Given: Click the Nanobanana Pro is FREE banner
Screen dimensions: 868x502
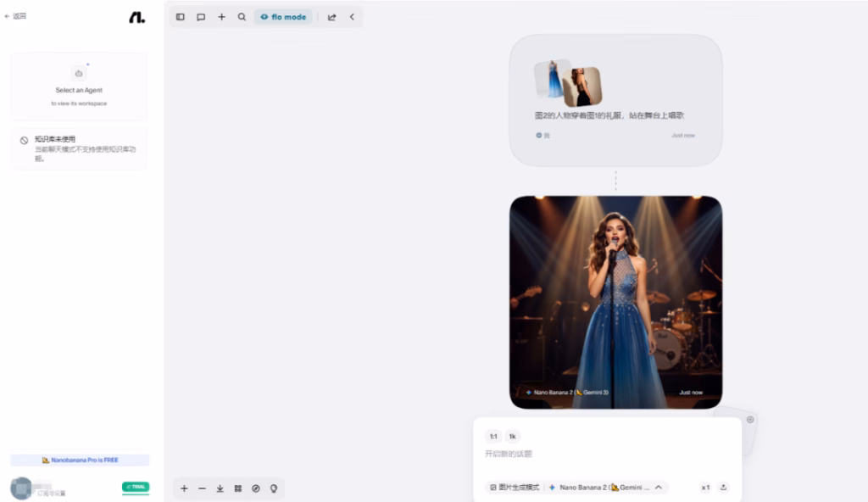Looking at the screenshot, I should click(80, 460).
